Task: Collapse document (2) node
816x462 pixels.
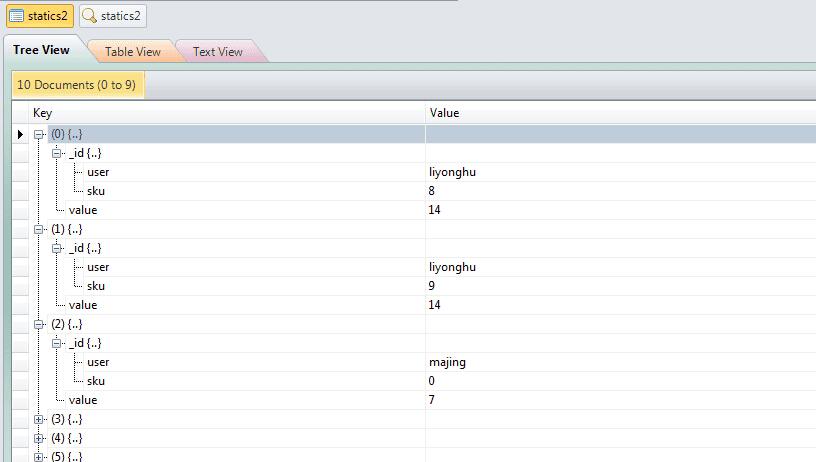Action: (x=39, y=324)
